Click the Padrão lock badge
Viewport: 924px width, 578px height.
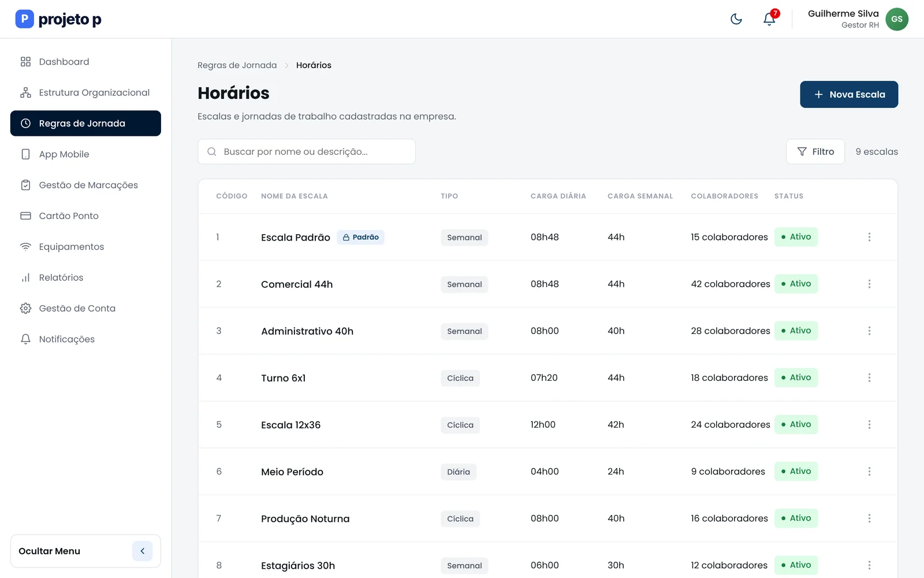[360, 237]
